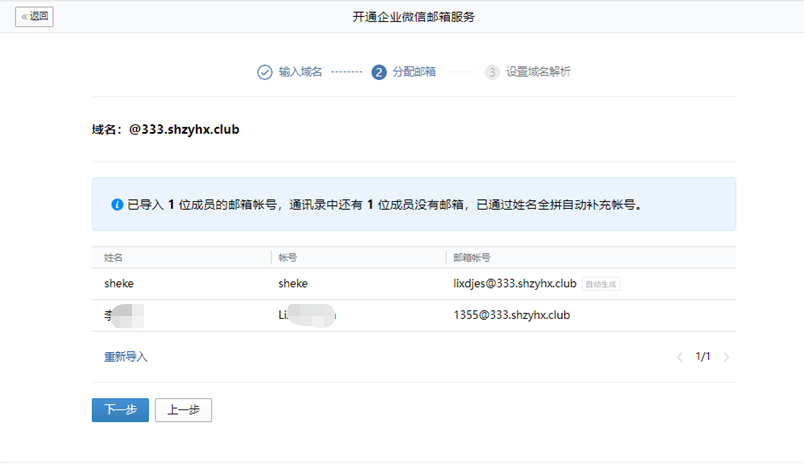Click the 重新导入 link
The image size is (804, 473).
pyautogui.click(x=126, y=357)
